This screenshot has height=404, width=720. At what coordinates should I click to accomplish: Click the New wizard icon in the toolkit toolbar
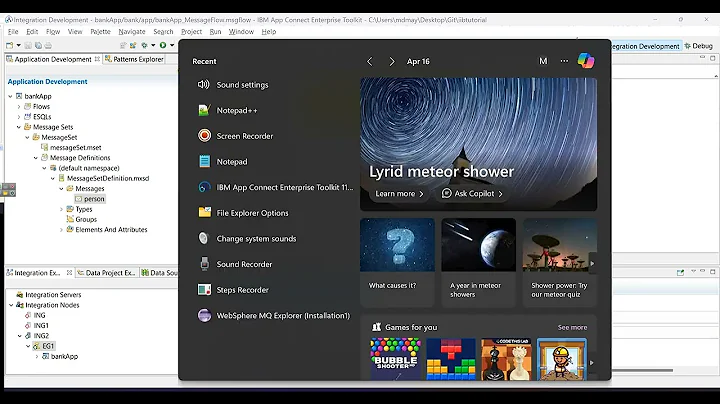pos(10,45)
